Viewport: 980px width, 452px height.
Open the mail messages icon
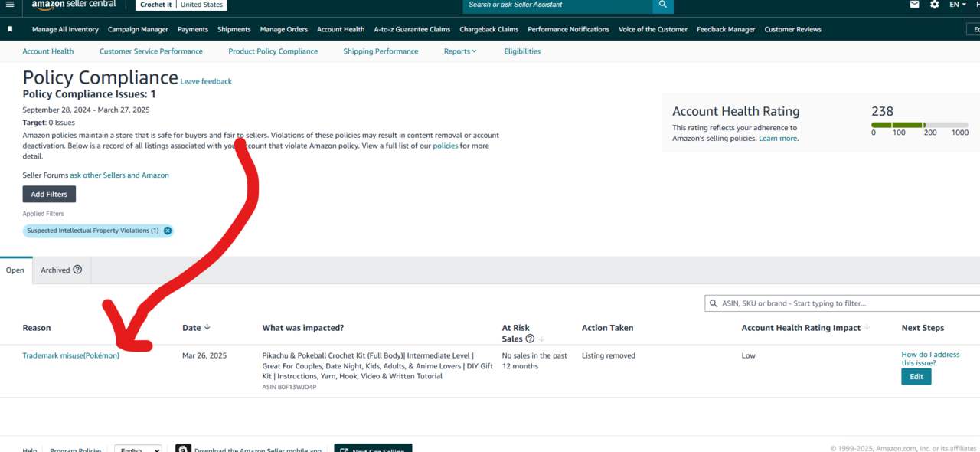pyautogui.click(x=914, y=5)
